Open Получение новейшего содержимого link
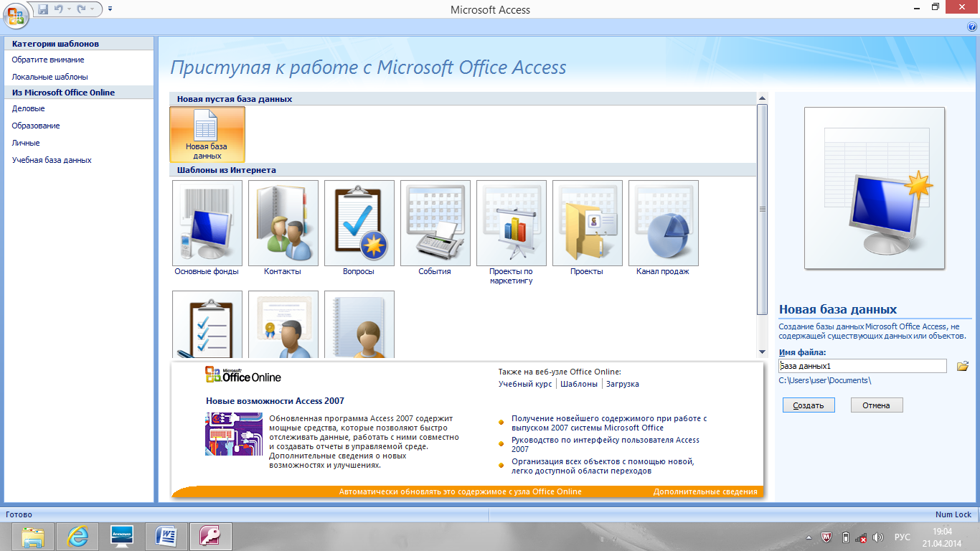 [609, 423]
